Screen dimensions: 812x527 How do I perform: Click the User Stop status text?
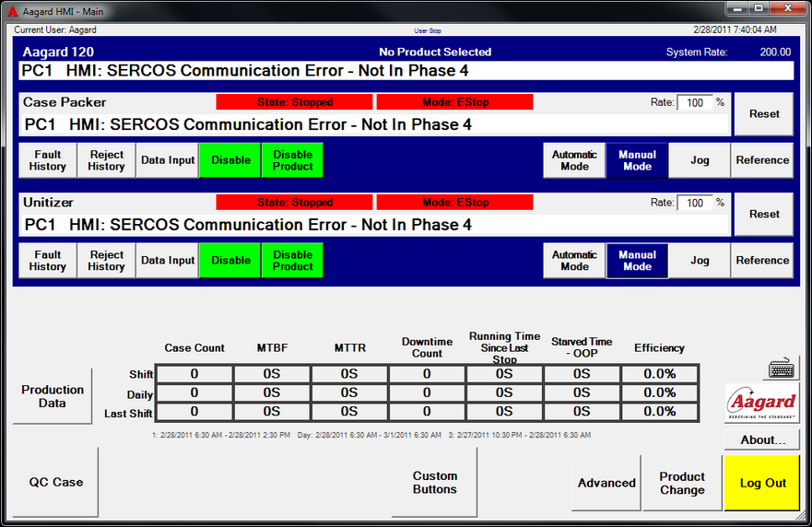[x=428, y=30]
